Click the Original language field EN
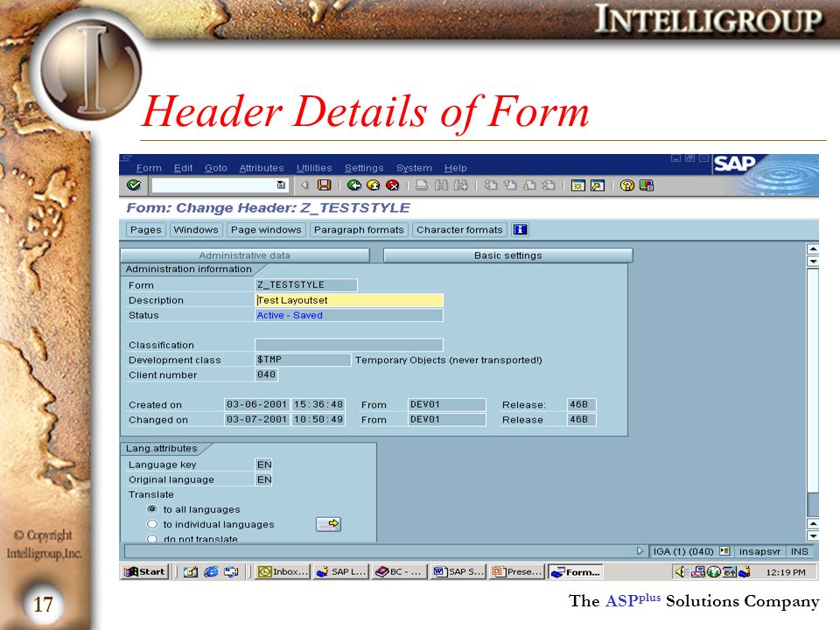The width and height of the screenshot is (840, 630). 264,479
